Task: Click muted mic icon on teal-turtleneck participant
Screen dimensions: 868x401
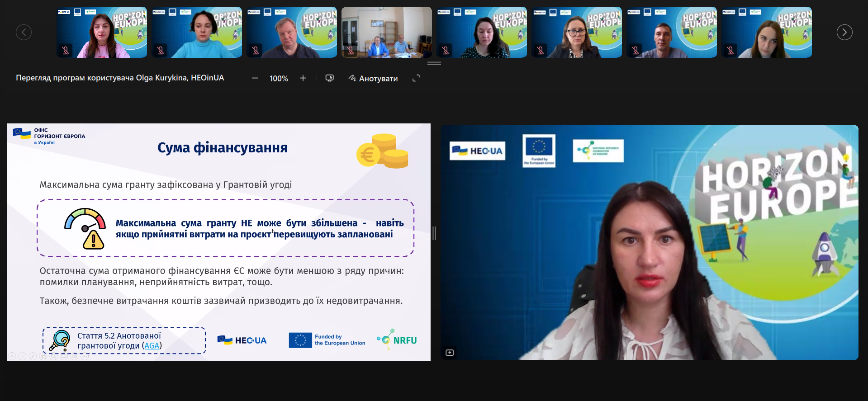Action: pyautogui.click(x=161, y=50)
